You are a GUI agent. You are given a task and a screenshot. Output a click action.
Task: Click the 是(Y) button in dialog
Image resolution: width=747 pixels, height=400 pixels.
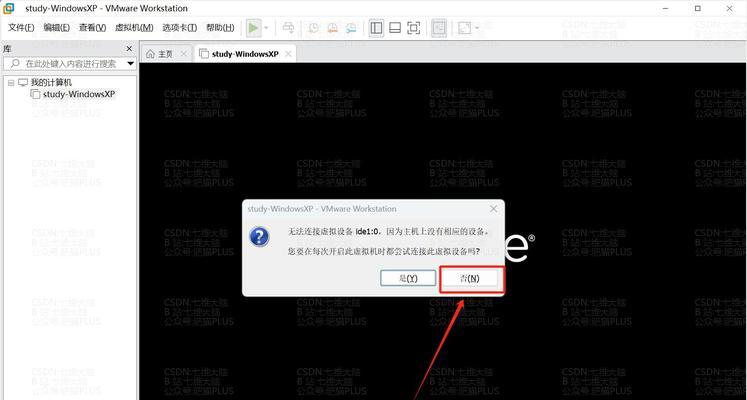click(408, 278)
